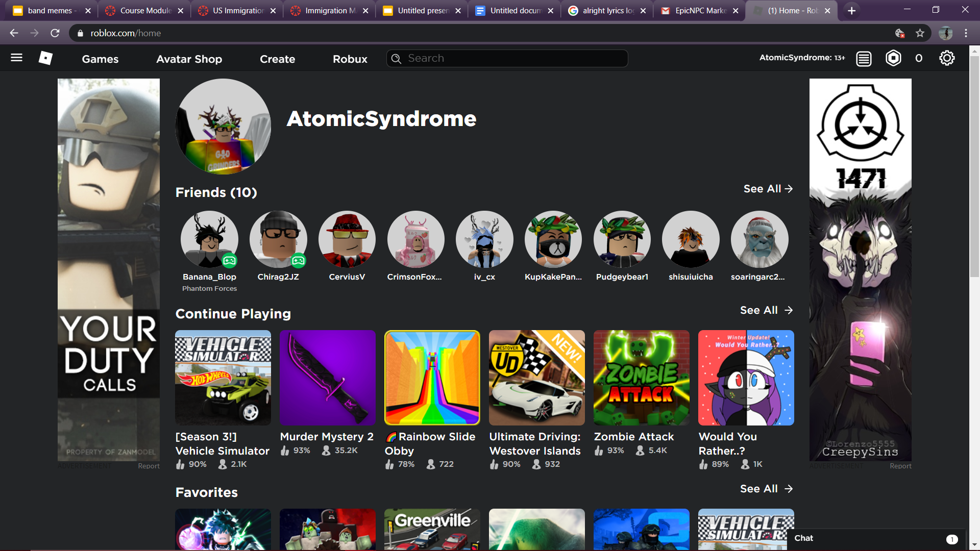
Task: Open friend Pudgeybear1 avatar
Action: (622, 239)
